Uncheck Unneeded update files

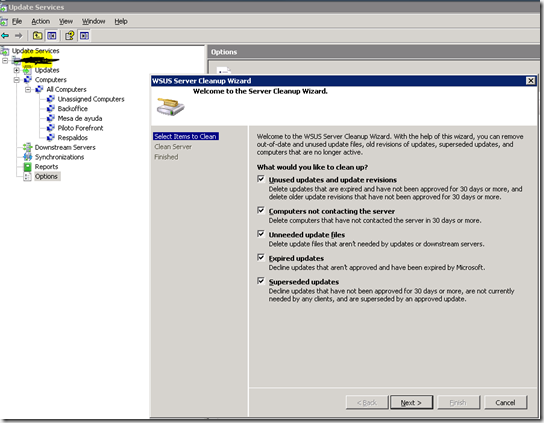coord(261,234)
